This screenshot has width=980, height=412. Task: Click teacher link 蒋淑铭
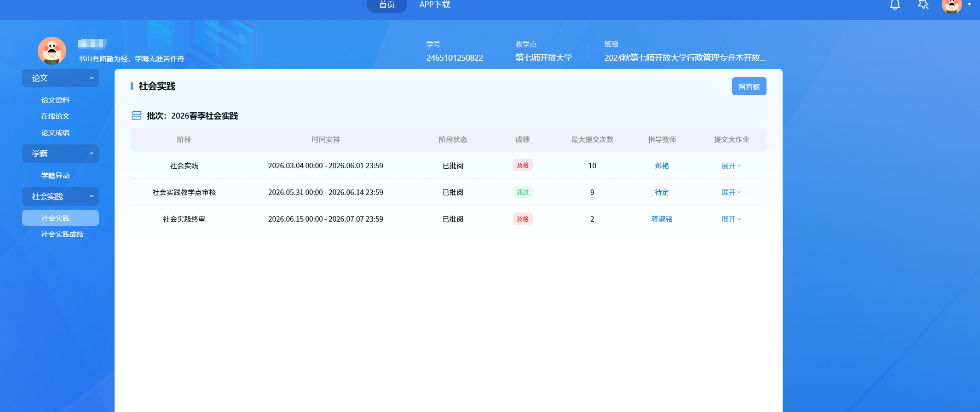(x=662, y=219)
